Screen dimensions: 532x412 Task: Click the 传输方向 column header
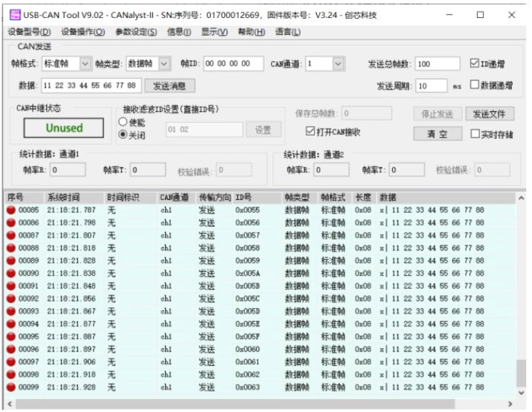[214, 198]
